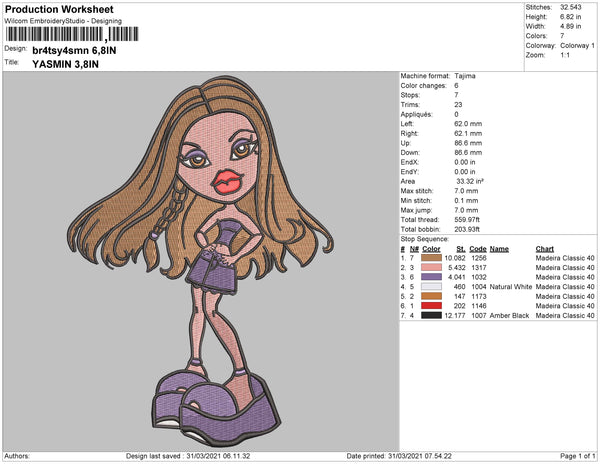
Task: Click the Yasmin embroidery design preview
Action: tap(201, 261)
